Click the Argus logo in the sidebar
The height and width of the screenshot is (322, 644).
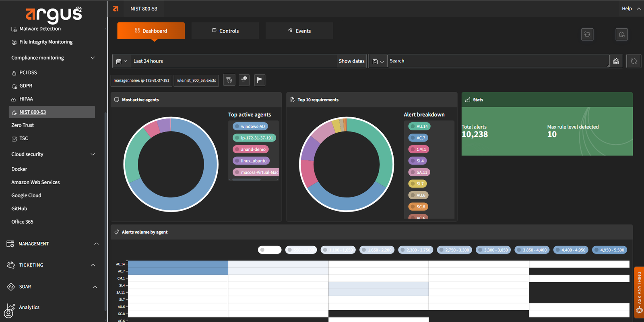point(54,14)
